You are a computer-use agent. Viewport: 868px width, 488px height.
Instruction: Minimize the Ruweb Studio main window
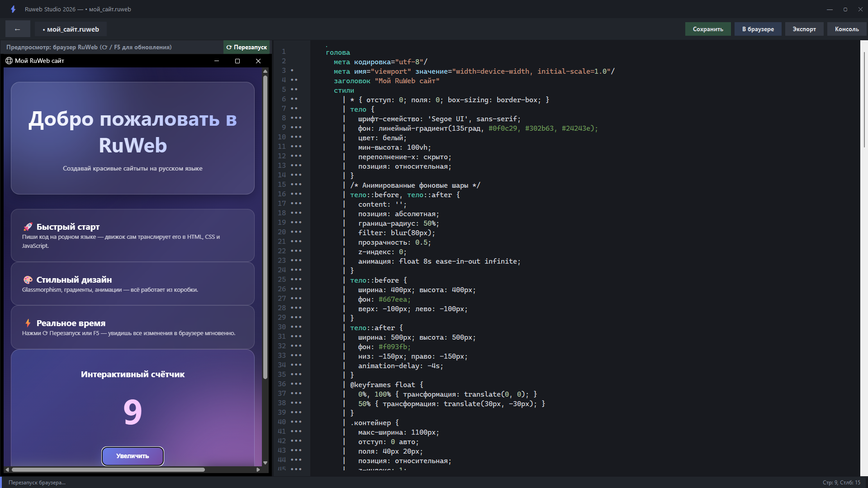click(x=830, y=9)
